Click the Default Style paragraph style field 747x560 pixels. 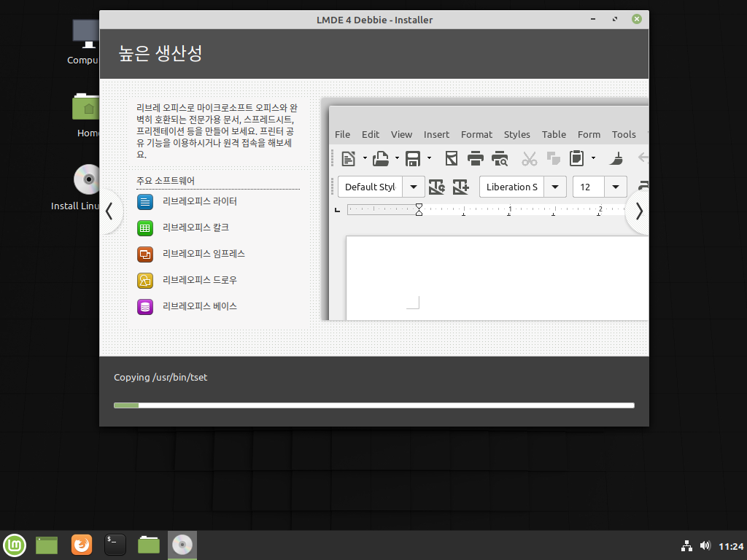(370, 187)
